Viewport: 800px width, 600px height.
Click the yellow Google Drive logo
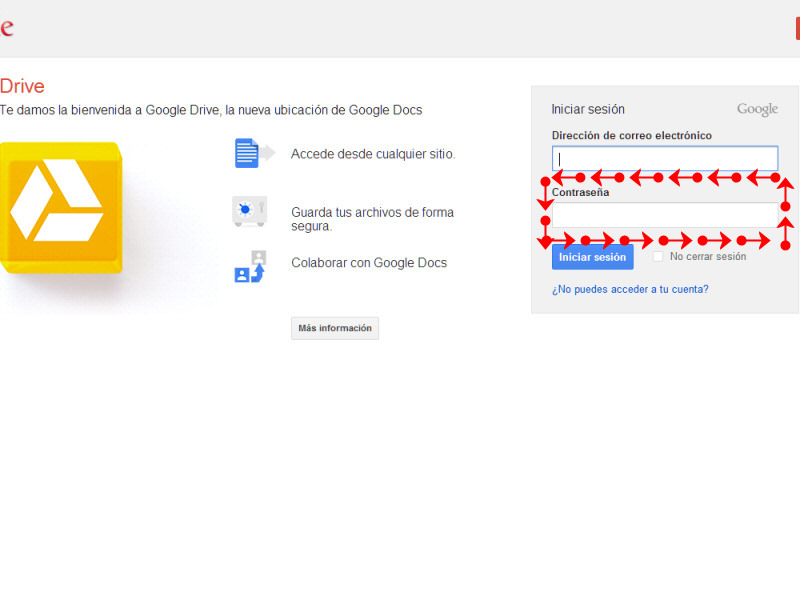tap(60, 208)
